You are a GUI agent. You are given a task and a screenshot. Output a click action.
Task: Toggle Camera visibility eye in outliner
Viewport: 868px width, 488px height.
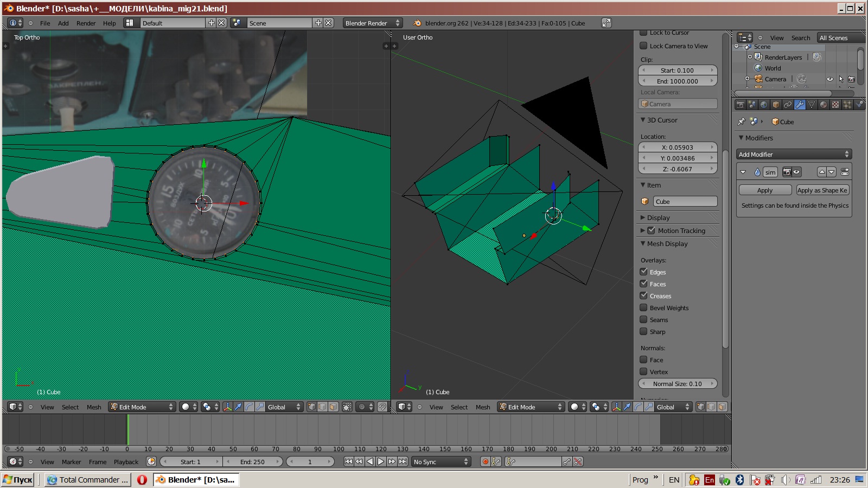click(829, 79)
